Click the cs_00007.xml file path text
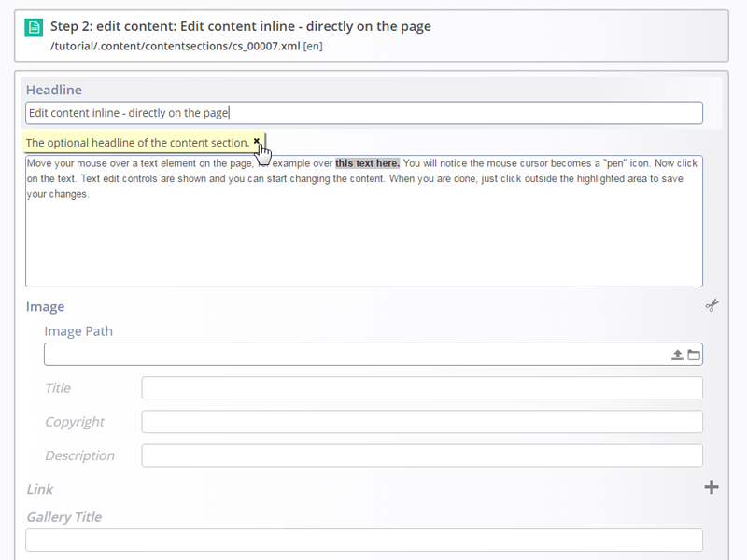The image size is (747, 560). click(176, 46)
